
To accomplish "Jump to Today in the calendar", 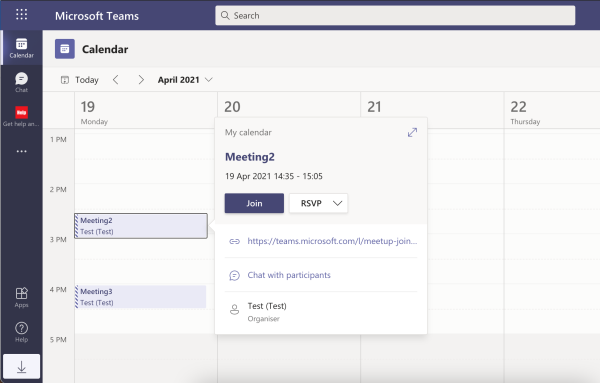I will coord(80,80).
